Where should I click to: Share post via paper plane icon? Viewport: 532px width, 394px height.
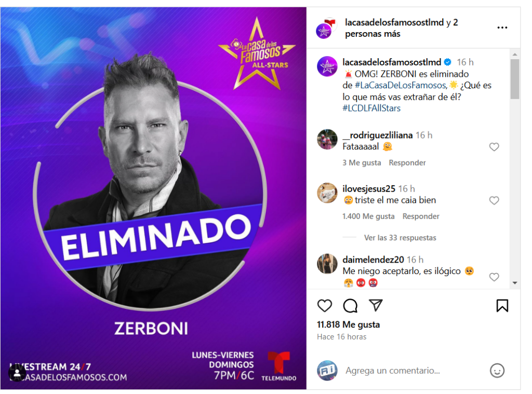[376, 305]
